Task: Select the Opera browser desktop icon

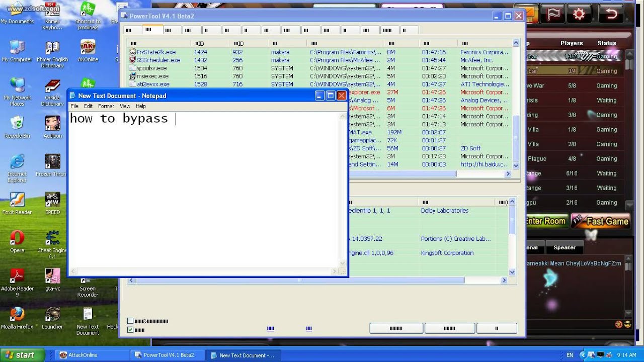Action: 17,242
